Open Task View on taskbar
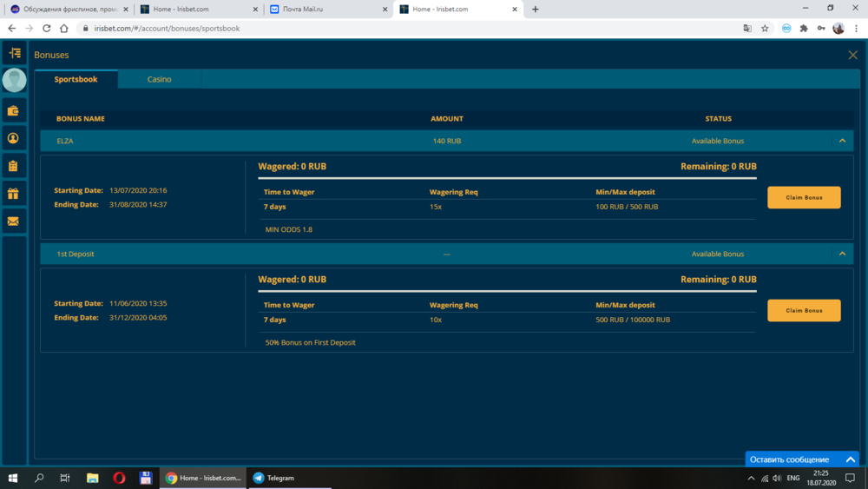The width and height of the screenshot is (868, 489). click(65, 478)
